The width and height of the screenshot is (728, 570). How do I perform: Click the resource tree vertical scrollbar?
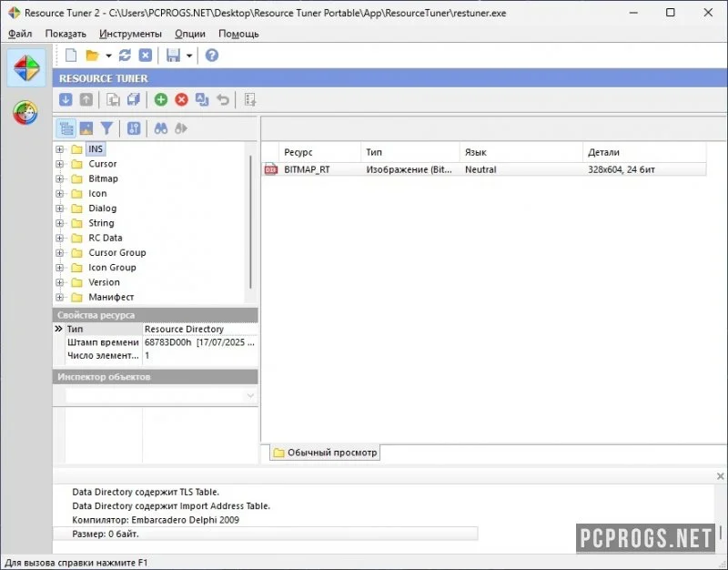coord(251,222)
